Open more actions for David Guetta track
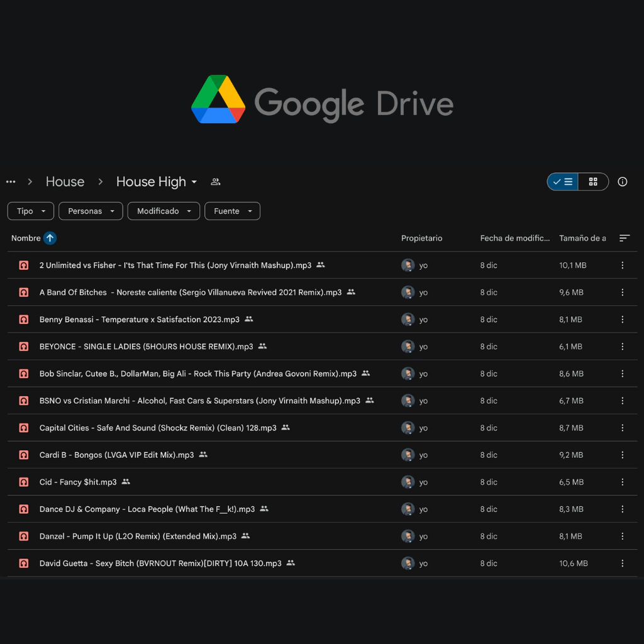Viewport: 644px width, 644px height. tap(623, 563)
